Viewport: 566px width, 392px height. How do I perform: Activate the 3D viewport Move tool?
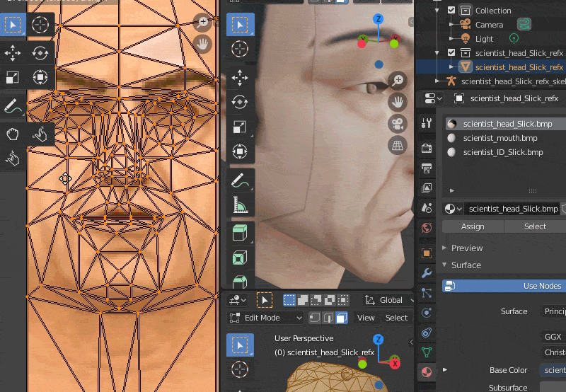[x=240, y=78]
